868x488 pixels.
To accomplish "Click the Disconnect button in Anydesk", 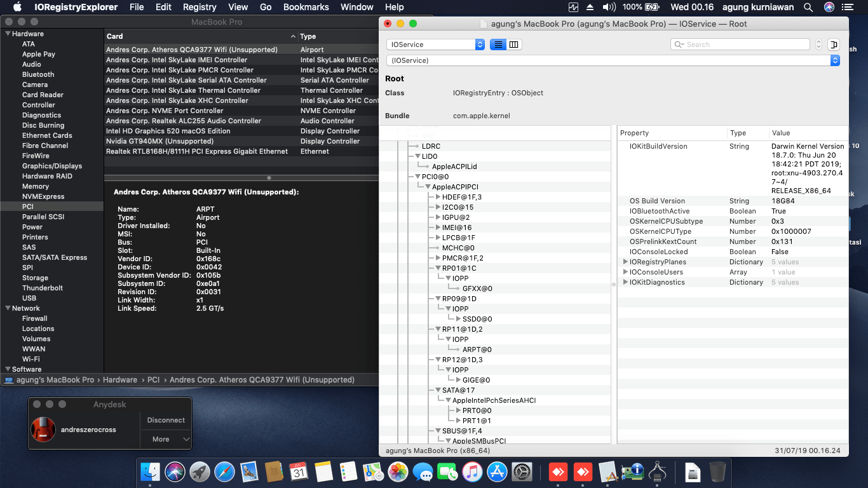I will [x=166, y=420].
